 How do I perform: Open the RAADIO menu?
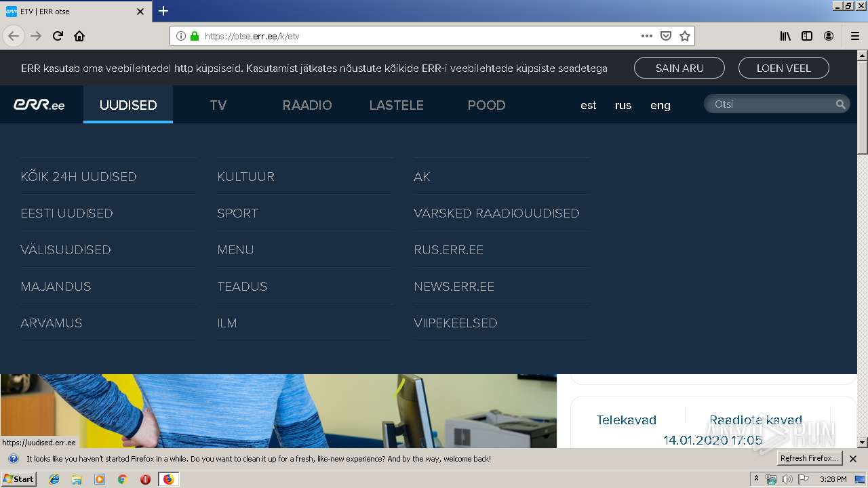[x=307, y=104]
